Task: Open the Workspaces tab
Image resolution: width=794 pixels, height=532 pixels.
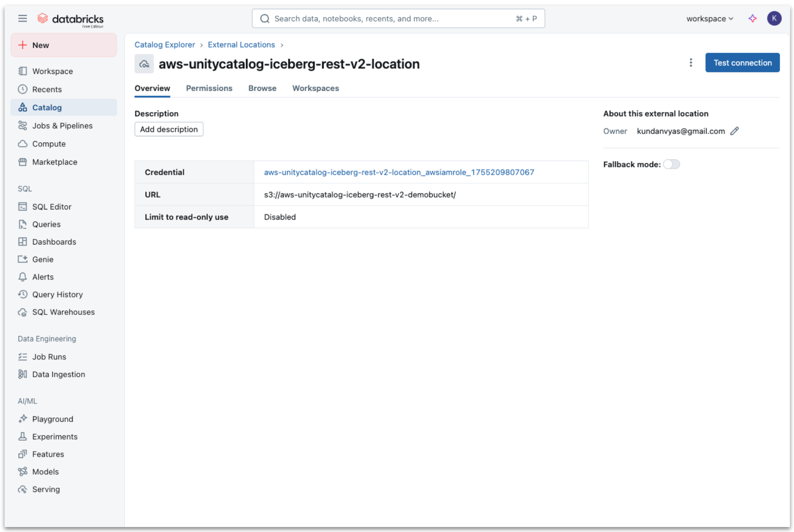Action: click(315, 88)
